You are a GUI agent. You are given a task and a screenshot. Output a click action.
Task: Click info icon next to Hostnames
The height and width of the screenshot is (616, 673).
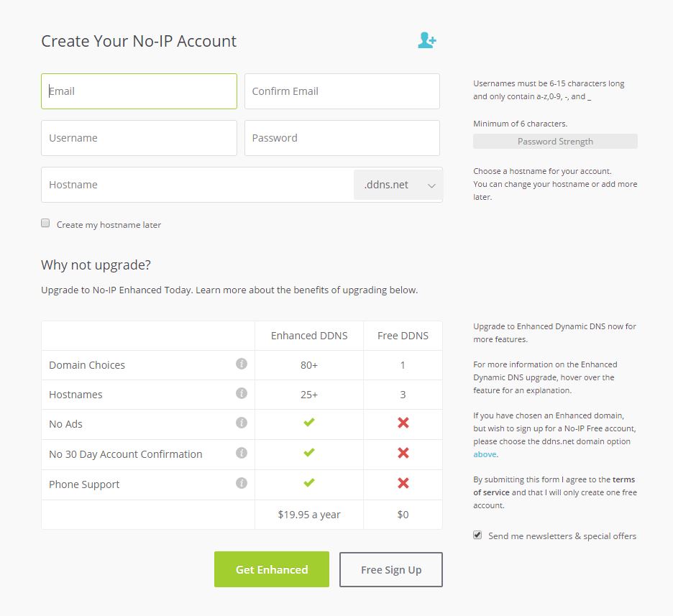coord(242,393)
